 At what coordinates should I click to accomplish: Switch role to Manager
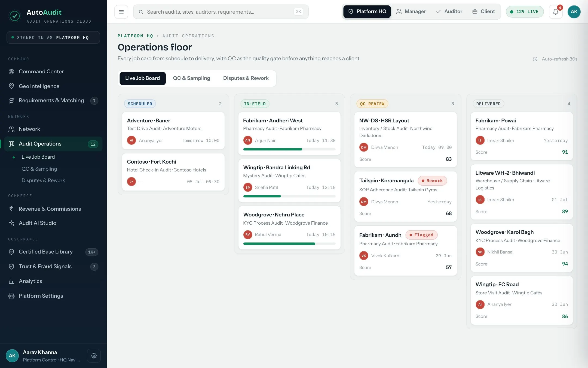coord(411,11)
